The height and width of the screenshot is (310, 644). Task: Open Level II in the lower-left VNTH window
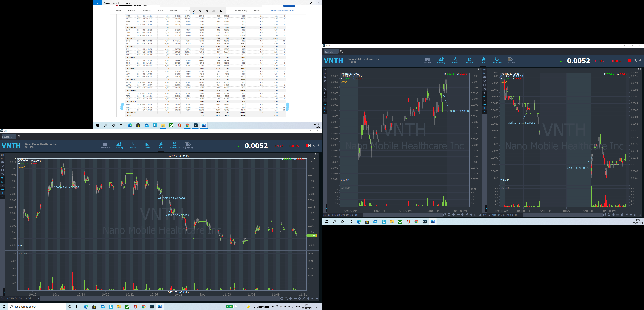(147, 145)
